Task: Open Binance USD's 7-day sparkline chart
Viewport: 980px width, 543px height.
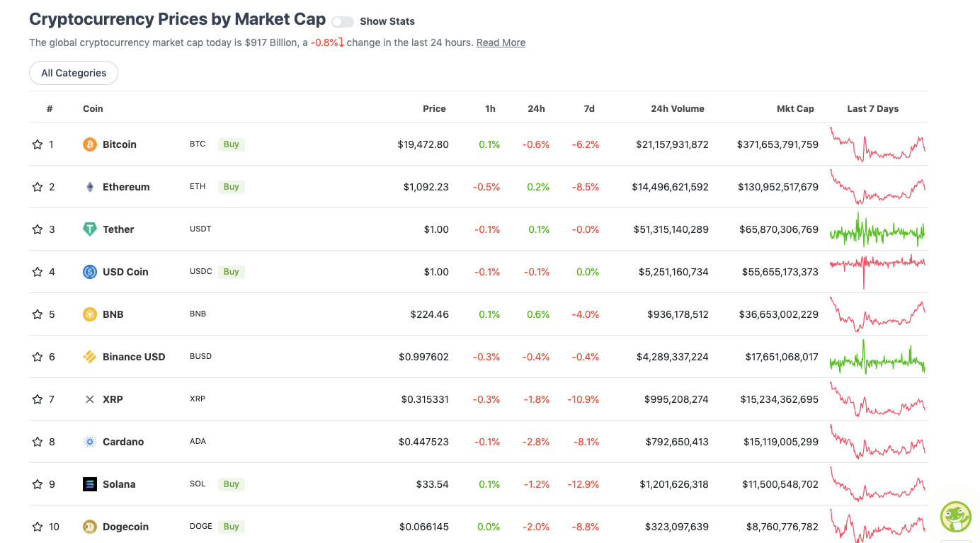Action: (x=877, y=357)
